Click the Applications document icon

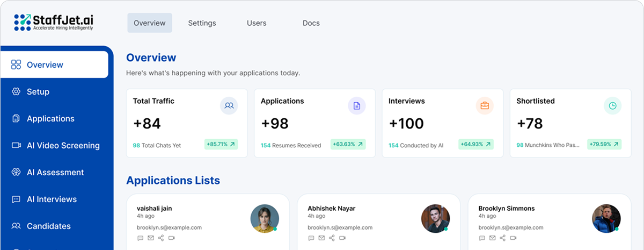(x=357, y=106)
